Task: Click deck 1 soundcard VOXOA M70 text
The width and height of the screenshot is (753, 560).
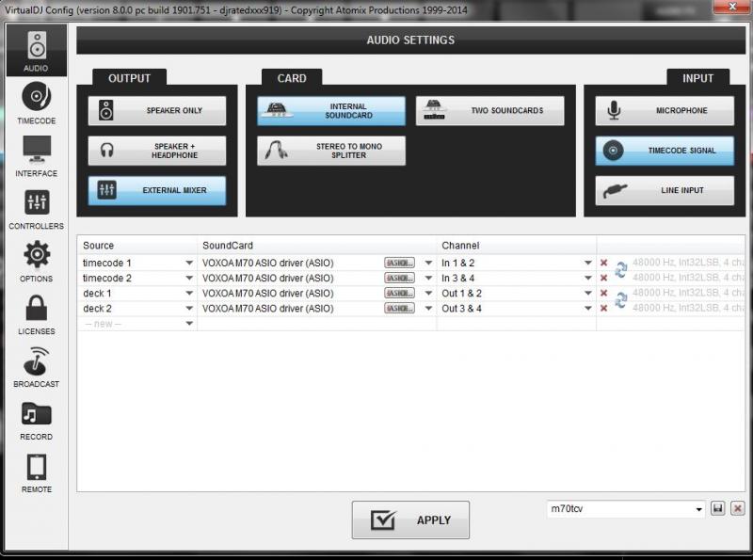Action: tap(268, 293)
